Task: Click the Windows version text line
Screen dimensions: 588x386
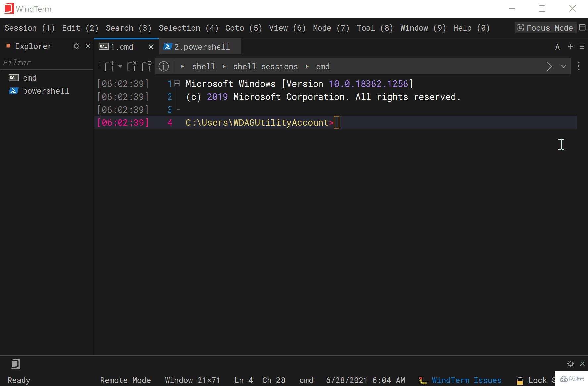Action: [x=300, y=84]
